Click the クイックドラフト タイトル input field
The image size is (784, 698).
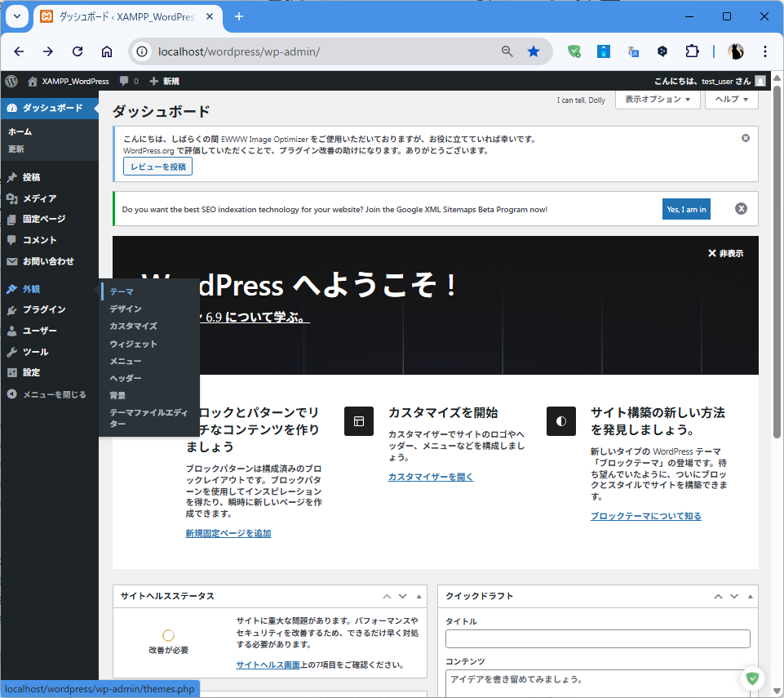pyautogui.click(x=597, y=638)
